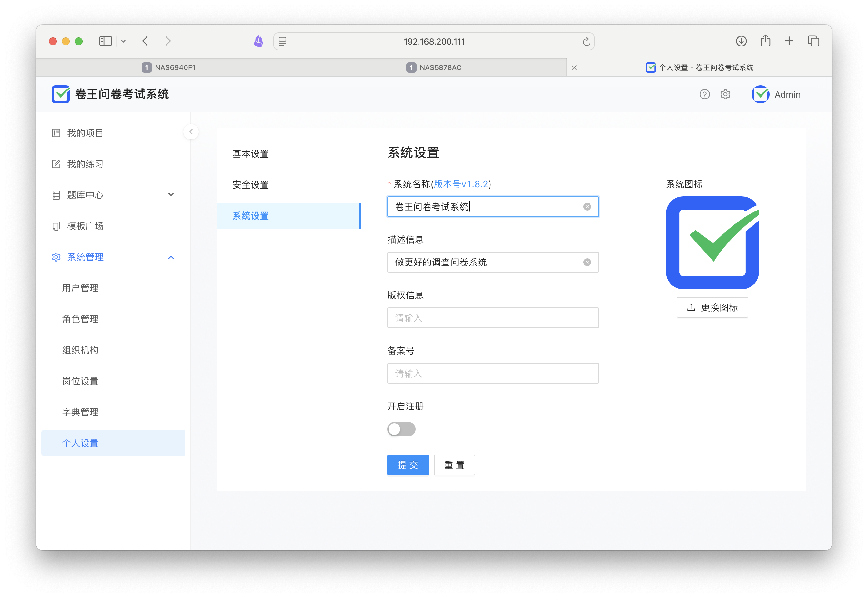Open a new tab with plus icon

789,41
